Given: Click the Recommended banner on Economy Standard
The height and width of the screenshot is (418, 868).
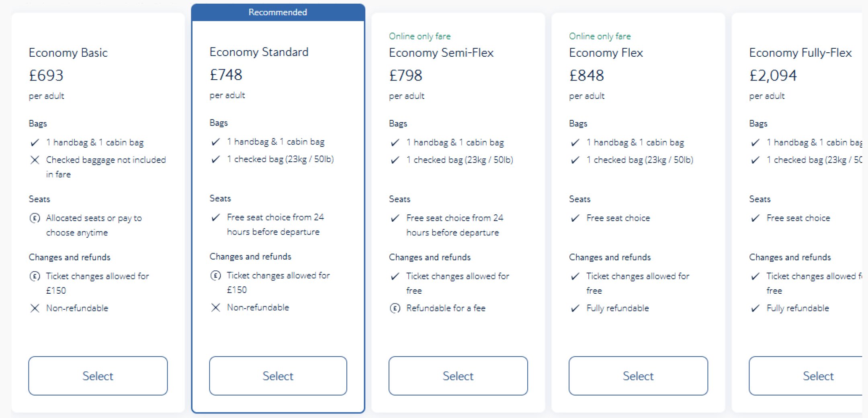Looking at the screenshot, I should [x=278, y=12].
